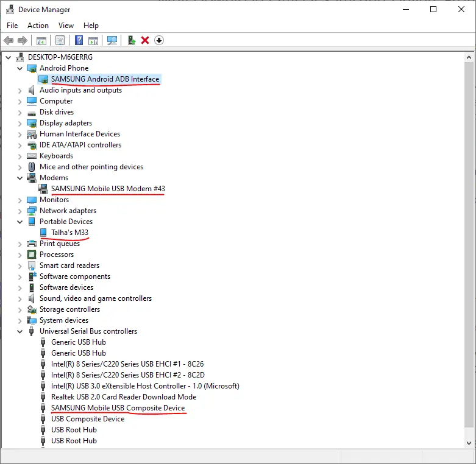Select the first Generic USB Hub
This screenshot has height=464, width=476.
point(79,342)
